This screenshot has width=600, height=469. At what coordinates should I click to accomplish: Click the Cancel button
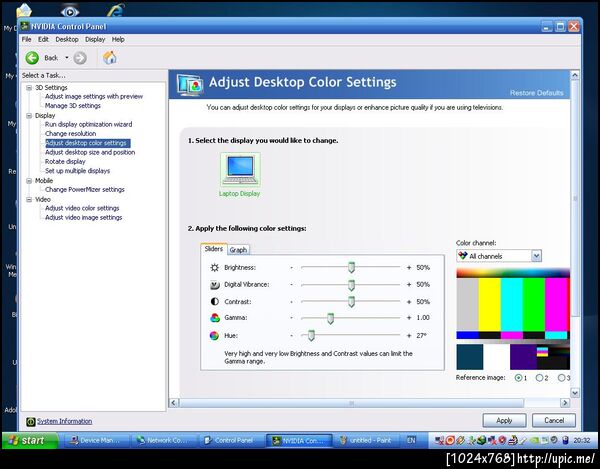[x=554, y=420]
